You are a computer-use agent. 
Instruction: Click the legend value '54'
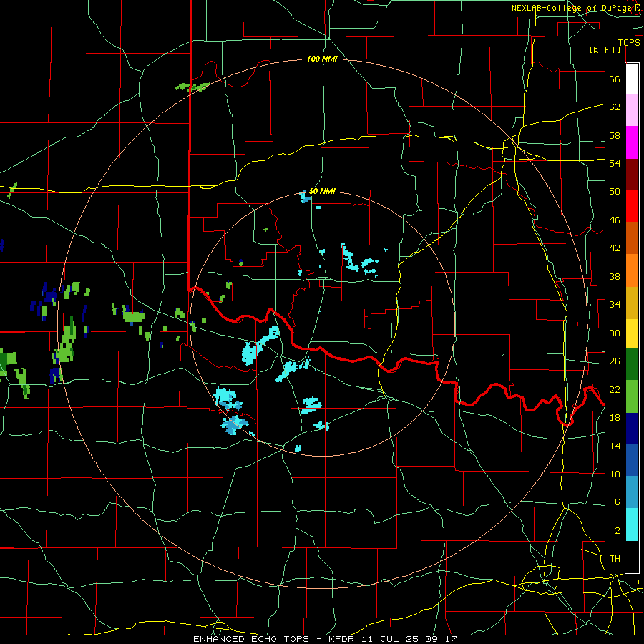[615, 163]
